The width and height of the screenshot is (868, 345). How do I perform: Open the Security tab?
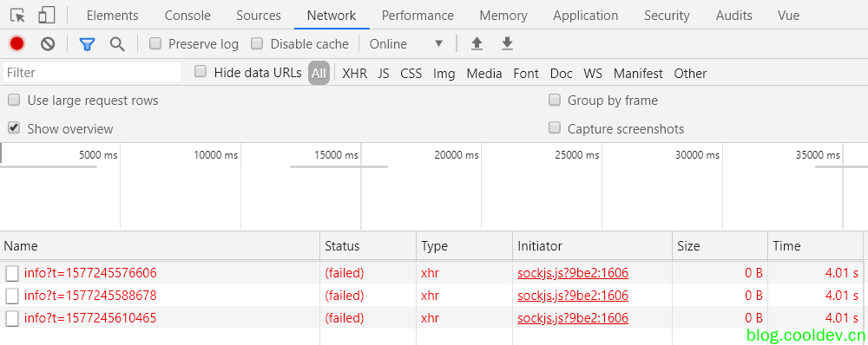(667, 16)
